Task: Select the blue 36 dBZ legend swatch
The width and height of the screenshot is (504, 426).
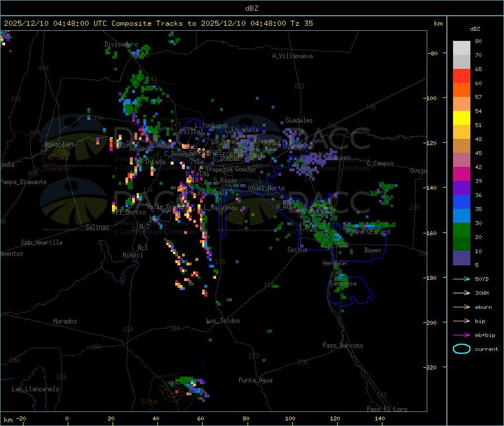Action: tap(461, 202)
